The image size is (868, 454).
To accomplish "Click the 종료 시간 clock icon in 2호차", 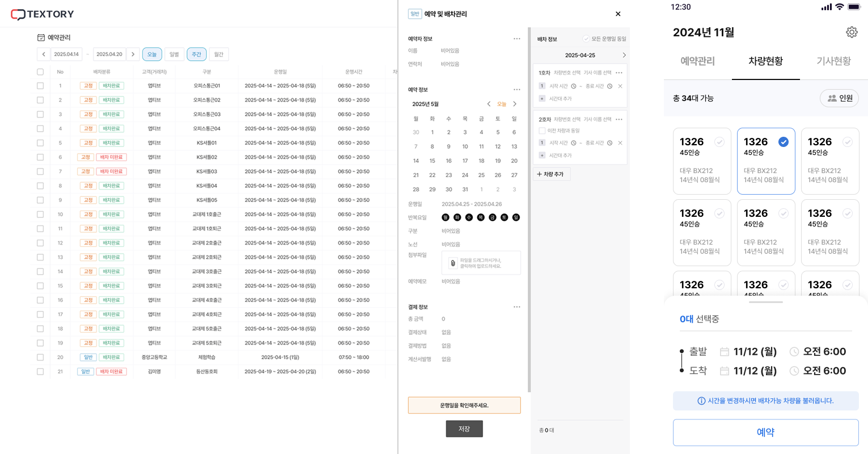I will click(609, 143).
